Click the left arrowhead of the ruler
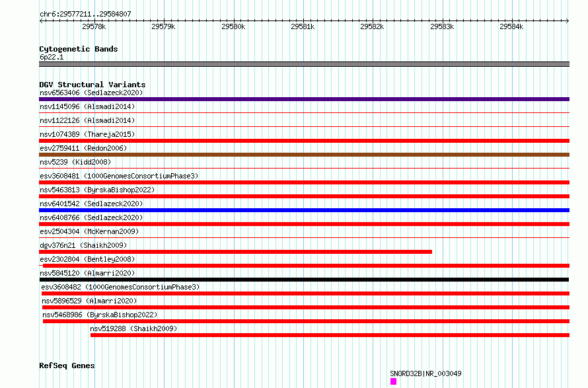588x388 pixels. 41,20
